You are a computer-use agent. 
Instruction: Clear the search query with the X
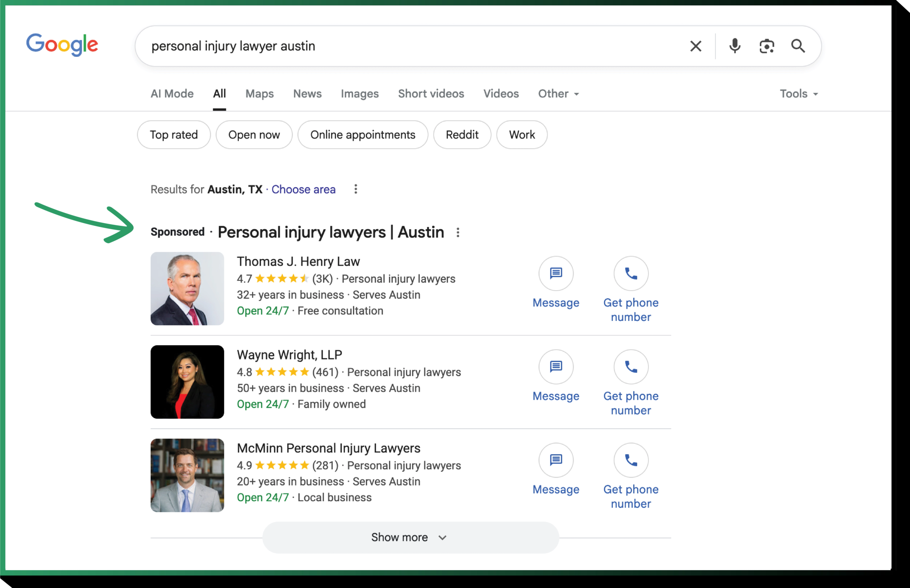point(695,46)
